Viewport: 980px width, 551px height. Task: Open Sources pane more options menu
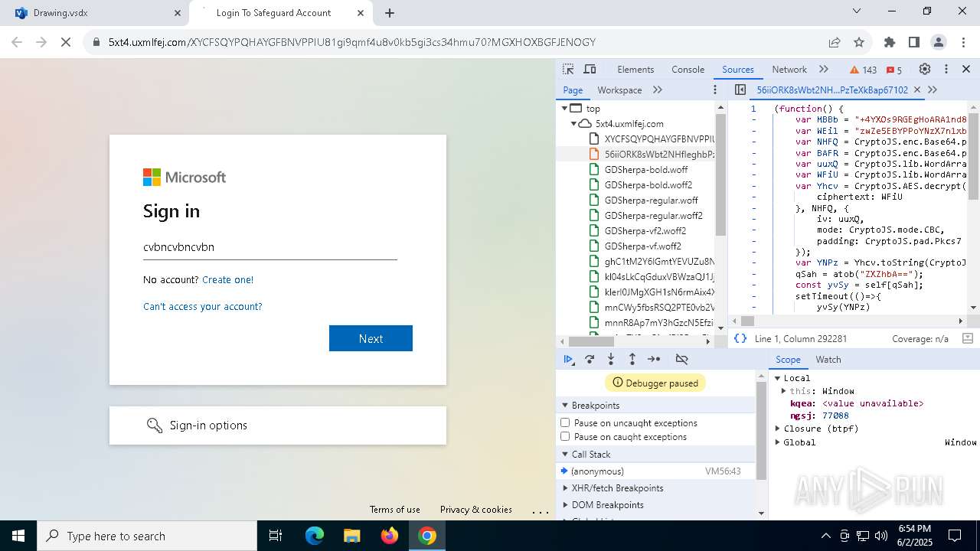pyautogui.click(x=715, y=90)
